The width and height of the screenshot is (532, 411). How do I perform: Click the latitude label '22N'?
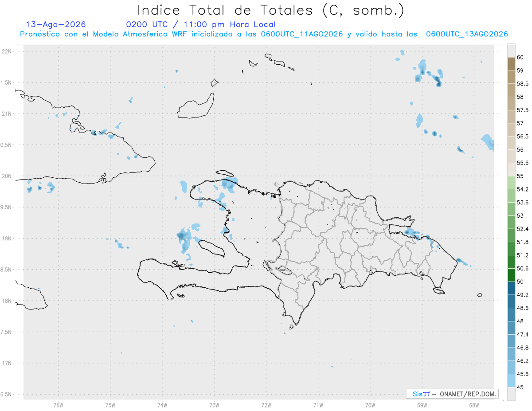point(7,51)
